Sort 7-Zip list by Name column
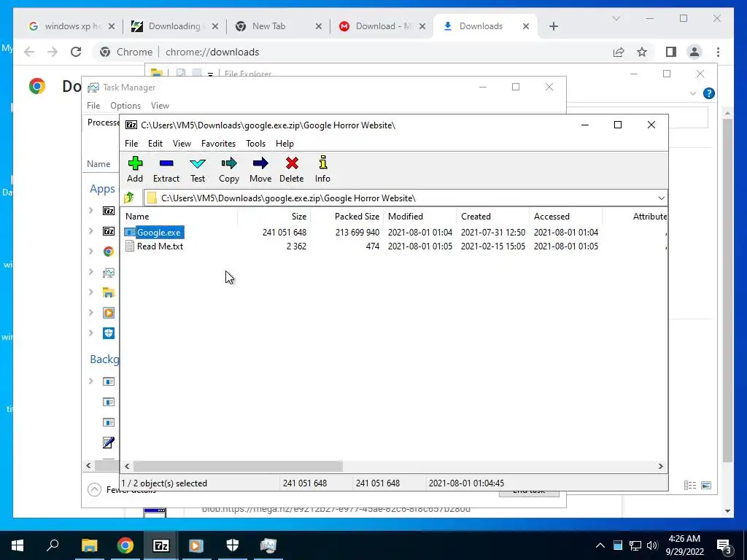This screenshot has height=560, width=747. [179, 216]
